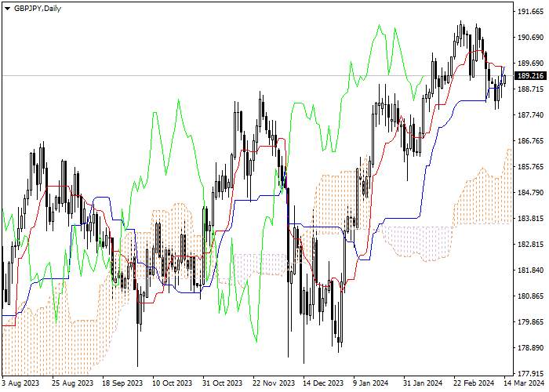Click the 3 Aug 2023 date label
Image resolution: width=549 pixels, height=392 pixels.
click(20, 383)
